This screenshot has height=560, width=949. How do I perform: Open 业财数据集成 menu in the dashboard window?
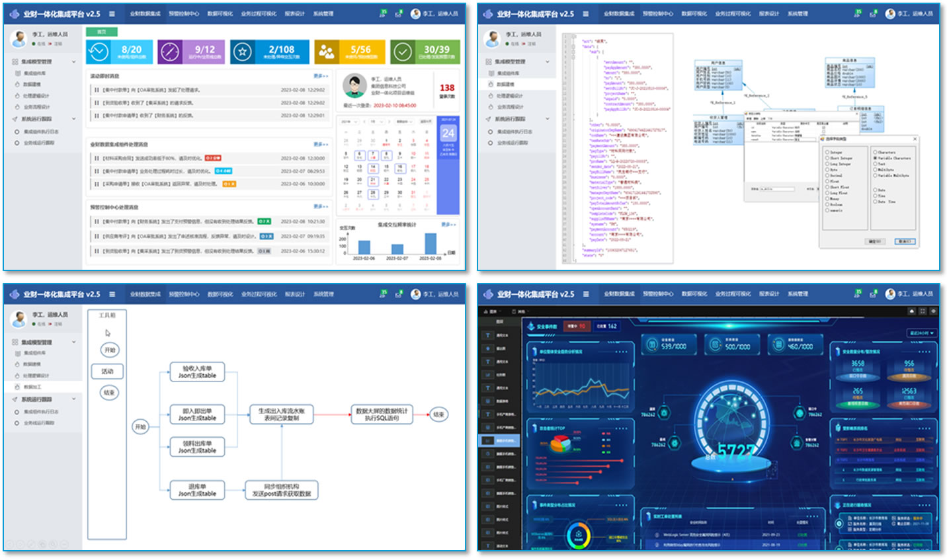point(145,14)
